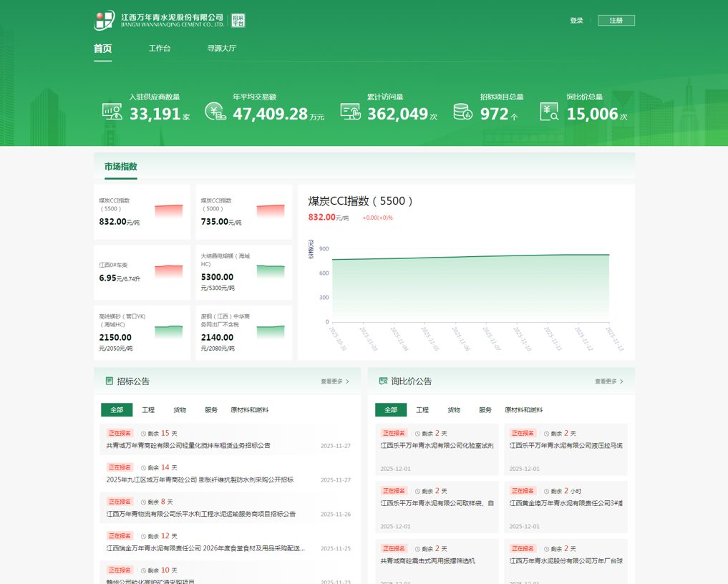Open the 寻源大厅 navigation tab
The height and width of the screenshot is (584, 728).
pos(221,48)
